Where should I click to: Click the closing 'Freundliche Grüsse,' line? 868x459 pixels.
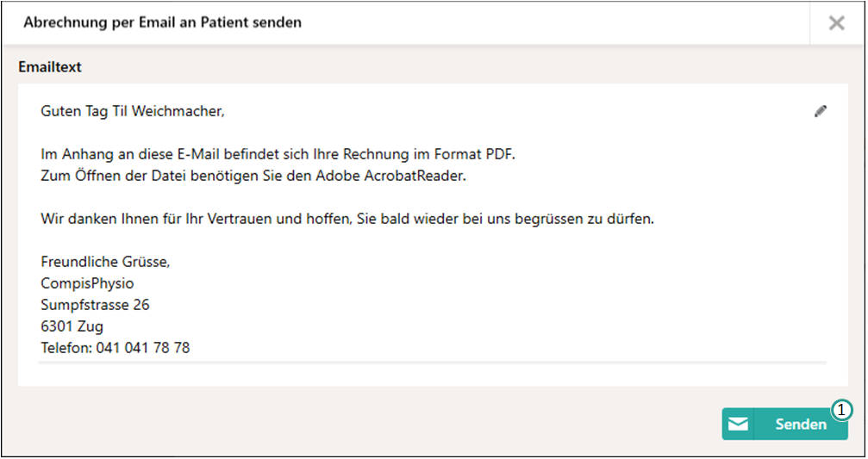(105, 262)
